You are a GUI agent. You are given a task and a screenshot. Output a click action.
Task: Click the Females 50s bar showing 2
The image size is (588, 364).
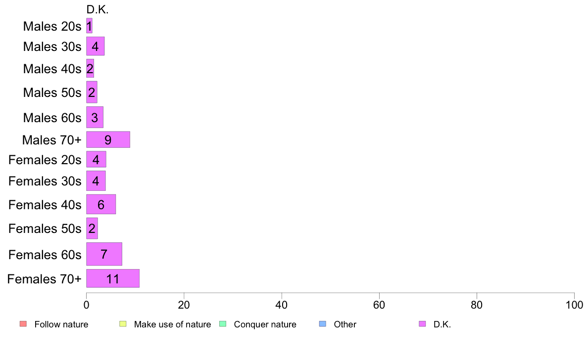(92, 228)
